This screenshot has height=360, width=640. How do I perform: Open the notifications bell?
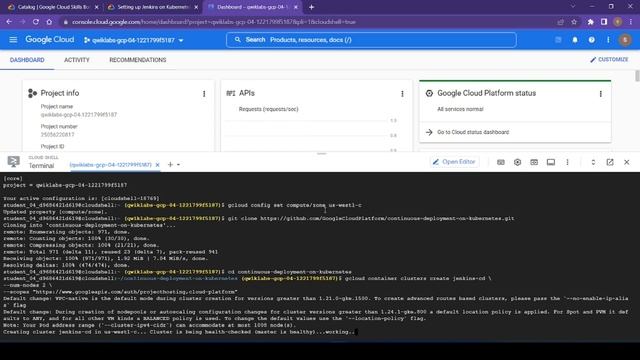pyautogui.click(x=575, y=40)
